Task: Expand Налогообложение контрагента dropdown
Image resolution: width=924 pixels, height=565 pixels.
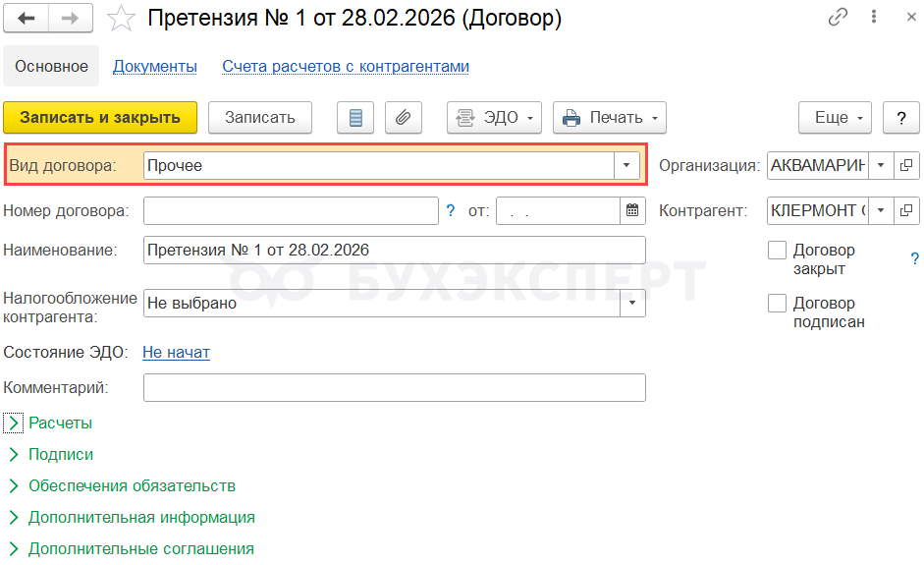Action: tap(632, 304)
